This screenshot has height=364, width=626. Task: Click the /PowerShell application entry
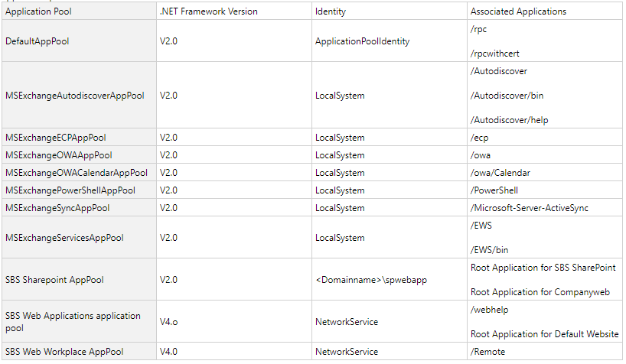pos(494,190)
